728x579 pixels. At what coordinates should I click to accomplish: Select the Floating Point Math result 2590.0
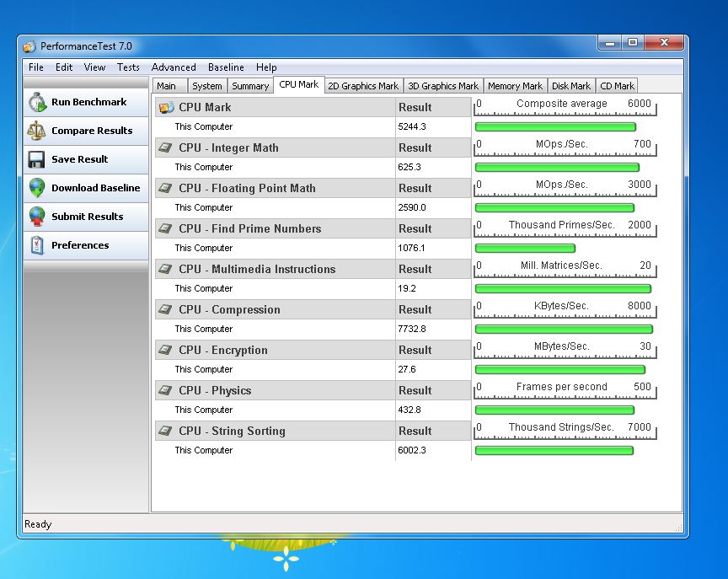pyautogui.click(x=412, y=207)
